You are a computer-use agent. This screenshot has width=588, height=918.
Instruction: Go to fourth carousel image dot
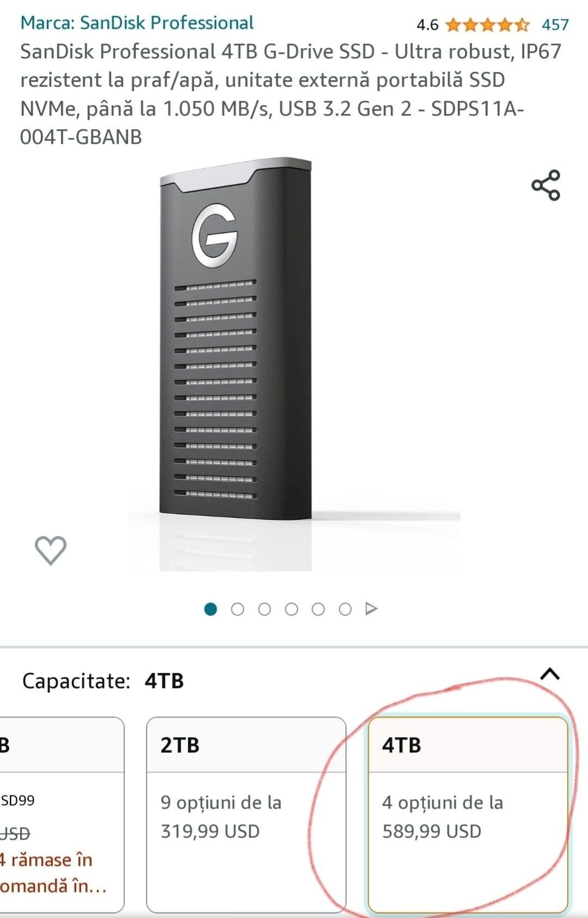click(x=291, y=609)
